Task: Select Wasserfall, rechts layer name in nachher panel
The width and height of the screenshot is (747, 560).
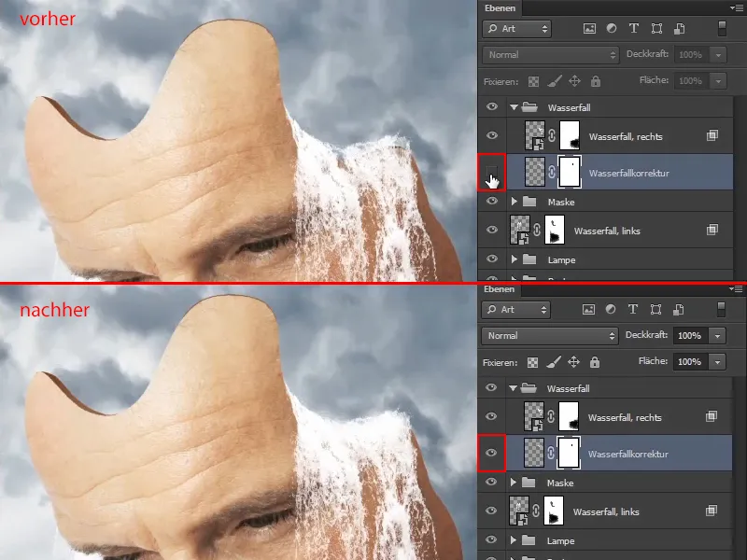Action: pyautogui.click(x=625, y=417)
